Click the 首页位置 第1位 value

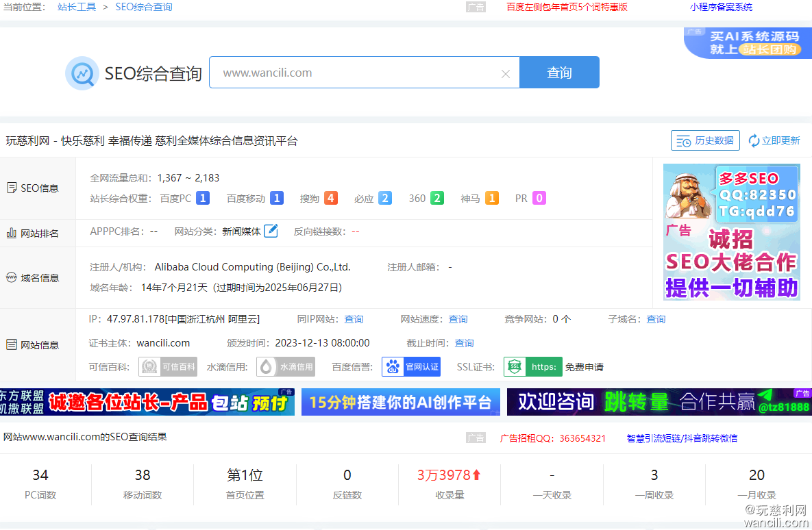pos(245,475)
